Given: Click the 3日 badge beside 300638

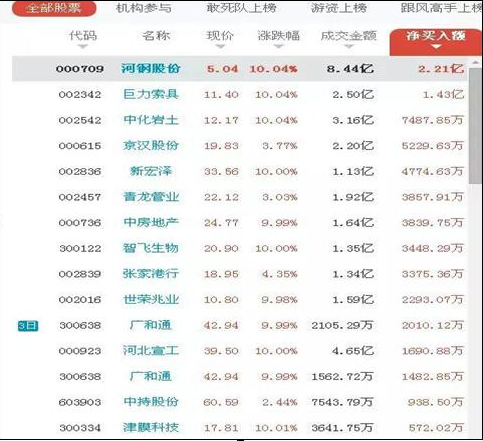Looking at the screenshot, I should tap(28, 326).
